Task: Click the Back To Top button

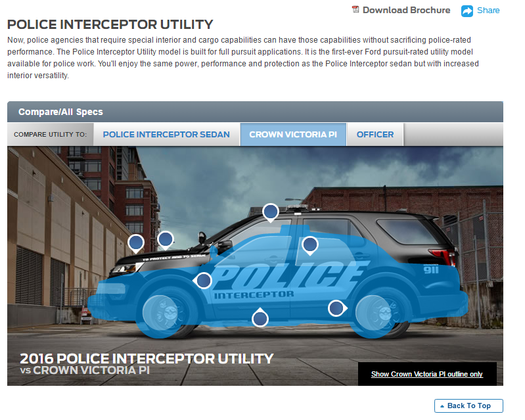Action: pos(468,406)
